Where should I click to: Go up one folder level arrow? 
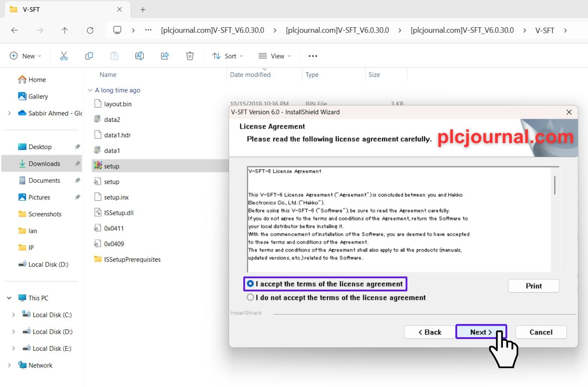[x=64, y=30]
